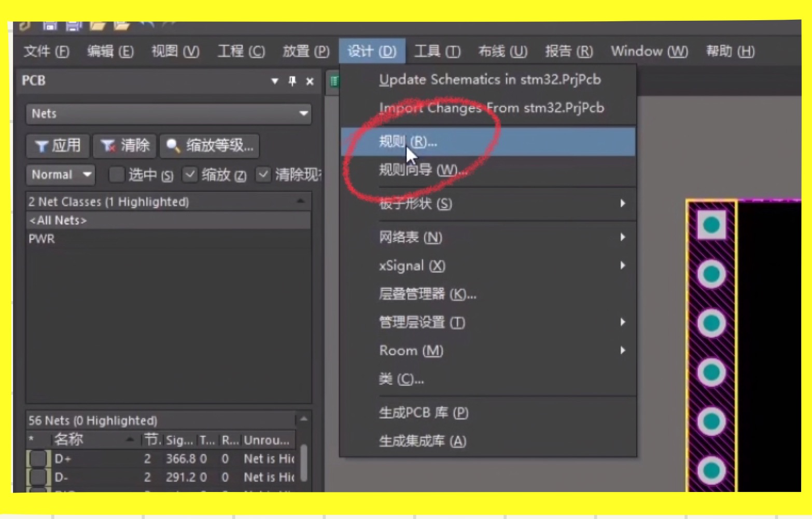Open the 层叠管理器 (K) stack manager
The image size is (812, 519).
[x=425, y=294]
